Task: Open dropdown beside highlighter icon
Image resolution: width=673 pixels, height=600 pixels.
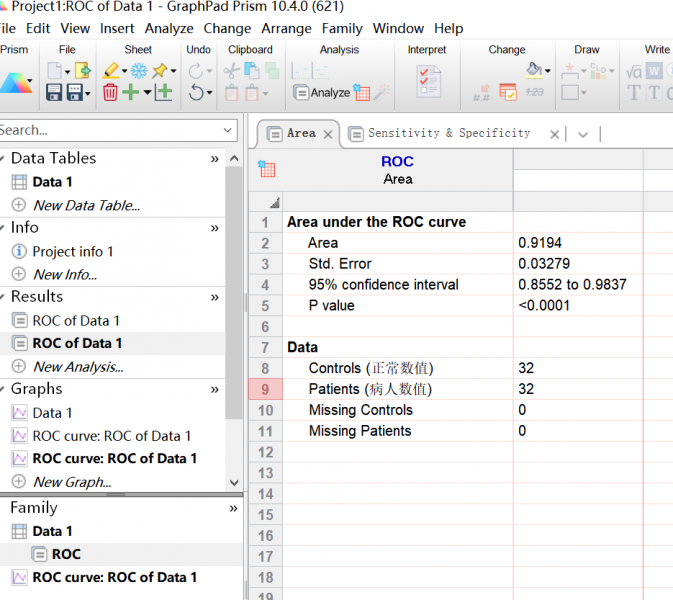Action: 124,71
